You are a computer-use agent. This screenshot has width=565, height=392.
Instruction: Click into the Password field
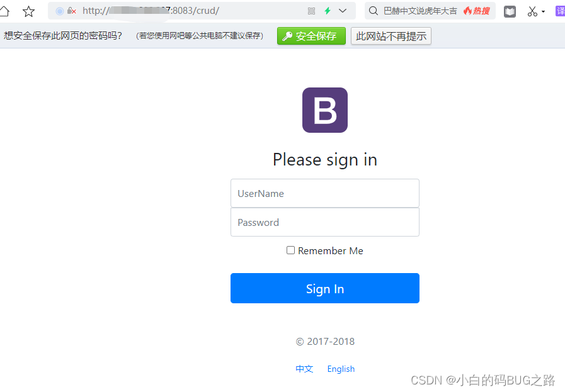[x=325, y=222]
